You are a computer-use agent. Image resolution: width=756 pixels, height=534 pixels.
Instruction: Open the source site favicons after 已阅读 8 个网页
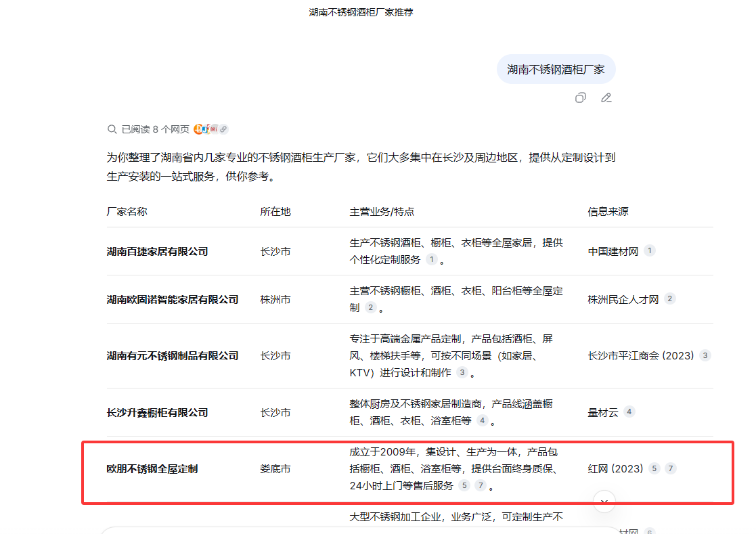tap(210, 129)
